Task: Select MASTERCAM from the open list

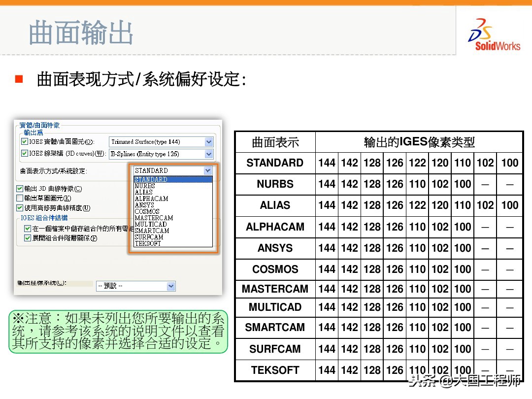Action: 153,218
